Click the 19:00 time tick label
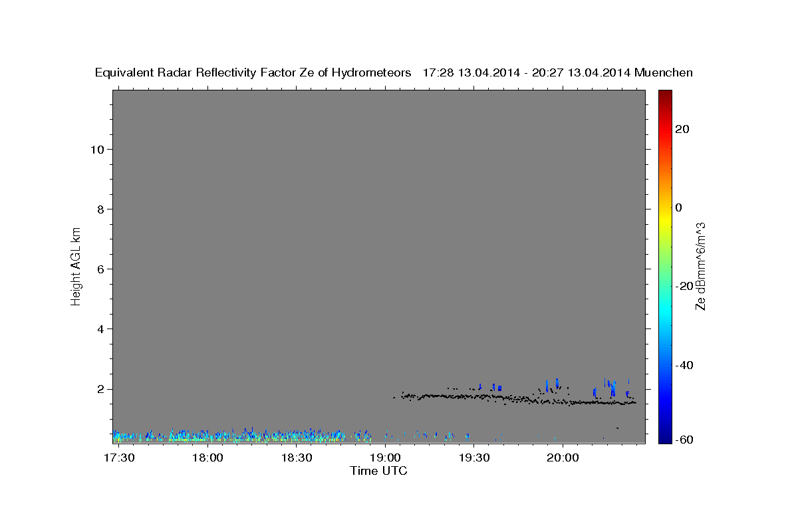 pyautogui.click(x=385, y=458)
